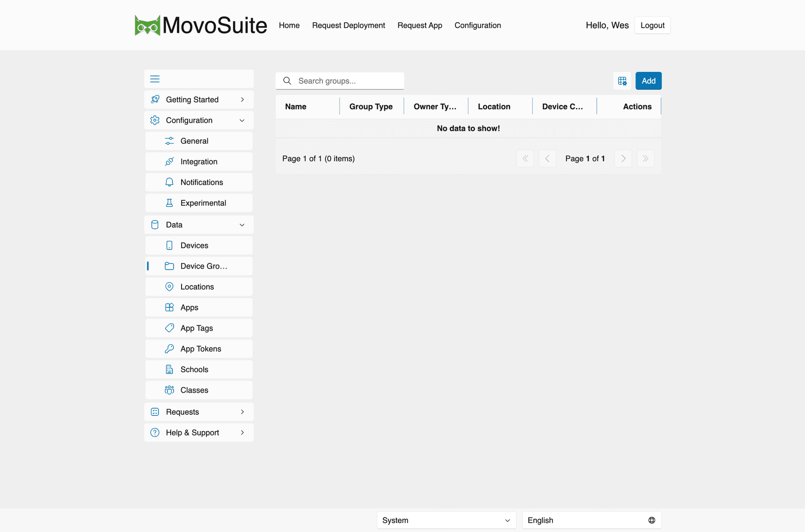805x532 pixels.
Task: Click 'Page 1 of 1 (0 items)' text
Action: point(318,158)
